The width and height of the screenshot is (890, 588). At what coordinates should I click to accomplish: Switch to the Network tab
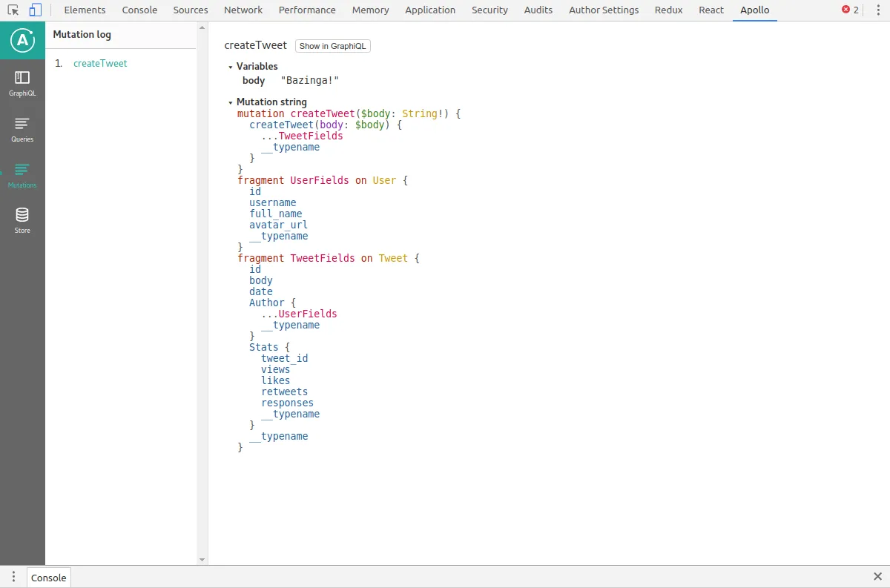(243, 10)
